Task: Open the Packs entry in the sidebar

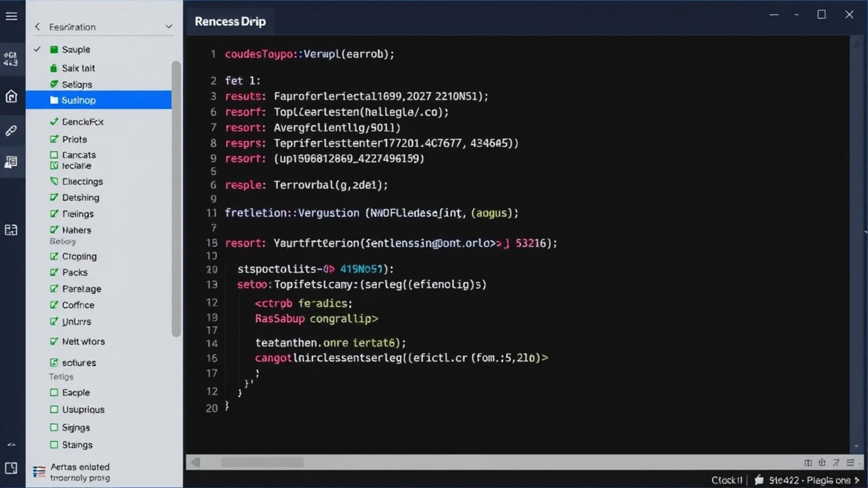Action: click(75, 272)
